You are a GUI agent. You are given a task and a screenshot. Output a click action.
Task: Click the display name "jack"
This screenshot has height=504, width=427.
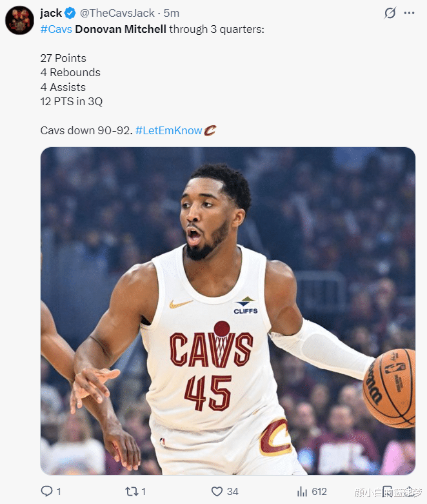(51, 13)
